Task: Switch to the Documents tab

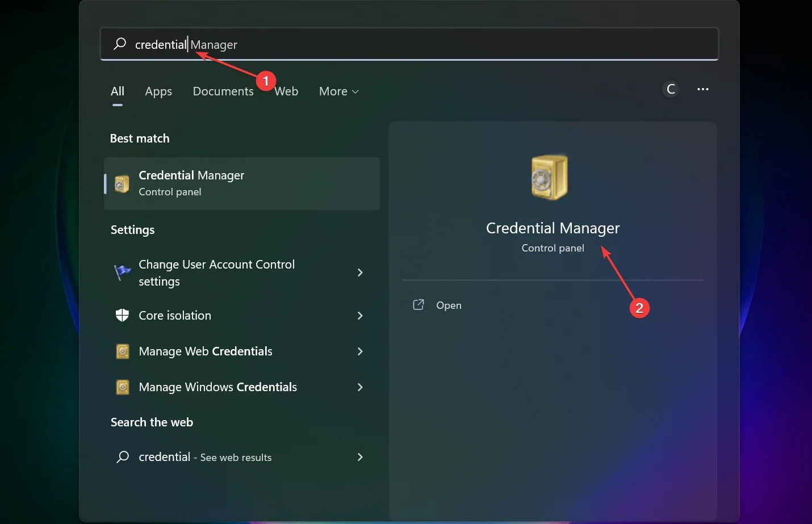Action: pos(223,91)
